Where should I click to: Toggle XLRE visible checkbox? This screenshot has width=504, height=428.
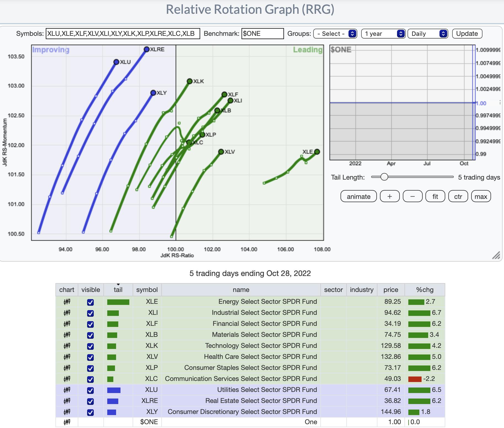point(90,401)
